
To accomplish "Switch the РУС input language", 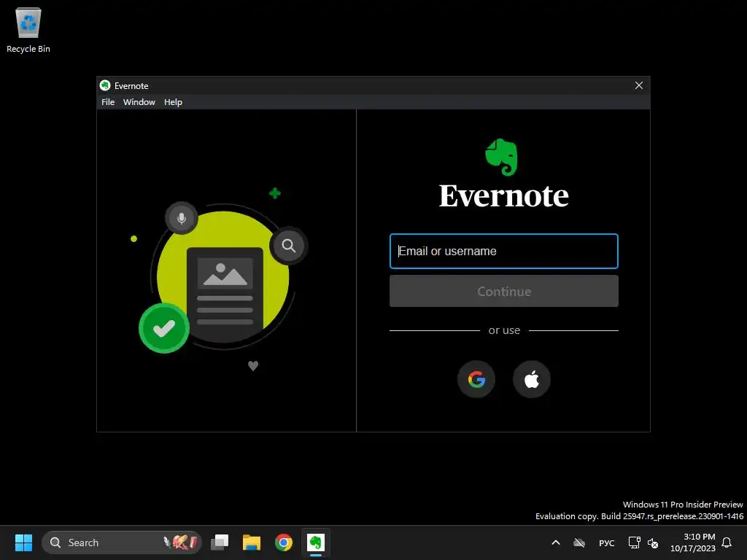I will (606, 542).
